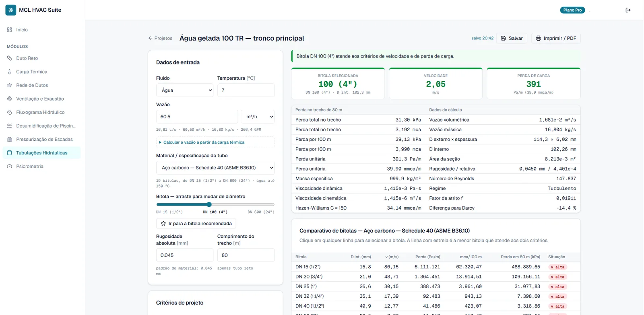Click the Diferença para Darcy value -14,4 %
This screenshot has width=644, height=315.
pyautogui.click(x=566, y=208)
